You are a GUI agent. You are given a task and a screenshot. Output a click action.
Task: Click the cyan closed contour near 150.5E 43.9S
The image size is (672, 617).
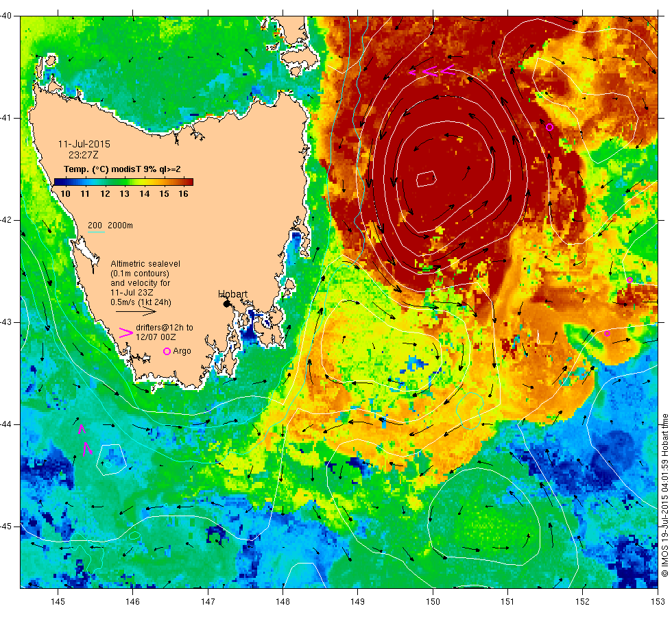470,411
